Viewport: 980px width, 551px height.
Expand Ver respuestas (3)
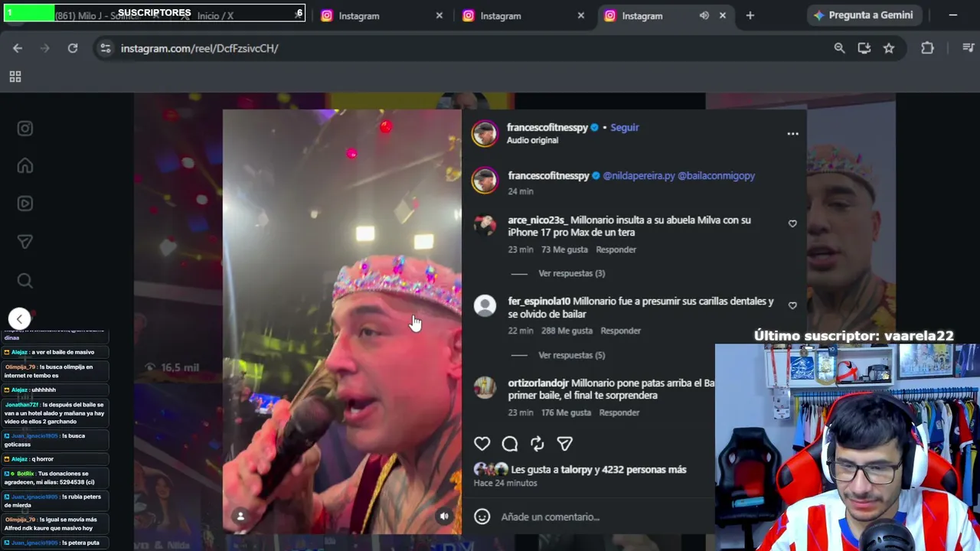(x=571, y=273)
